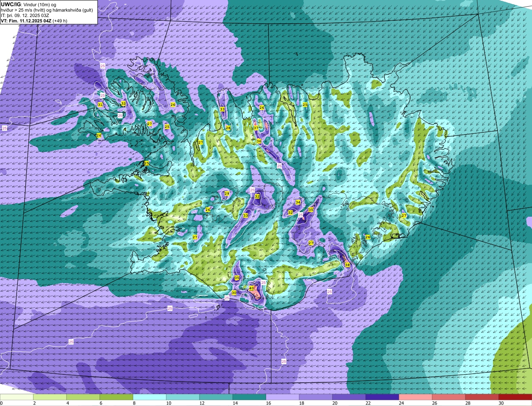
Task: Click the legend scale label 16
Action: click(268, 403)
